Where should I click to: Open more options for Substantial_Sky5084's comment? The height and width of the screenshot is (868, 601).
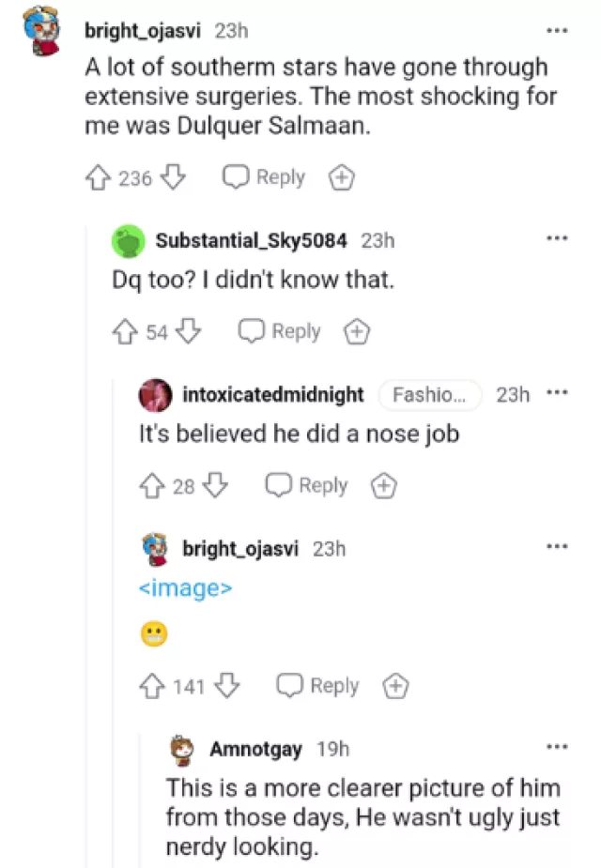pyautogui.click(x=557, y=239)
